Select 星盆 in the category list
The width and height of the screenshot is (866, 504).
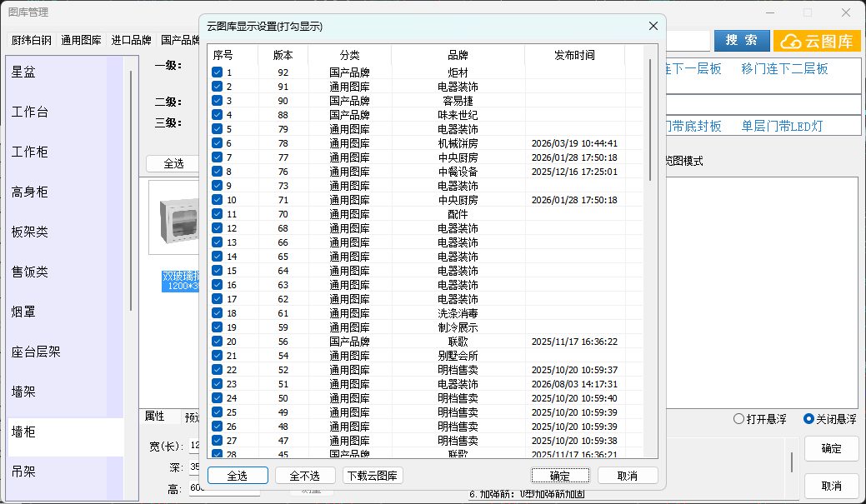pyautogui.click(x=66, y=72)
